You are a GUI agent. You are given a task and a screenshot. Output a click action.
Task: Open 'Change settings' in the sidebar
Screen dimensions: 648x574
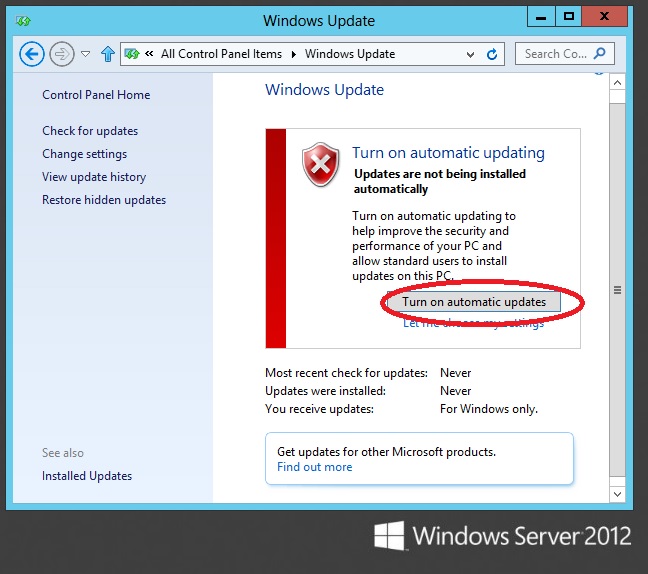pos(84,154)
